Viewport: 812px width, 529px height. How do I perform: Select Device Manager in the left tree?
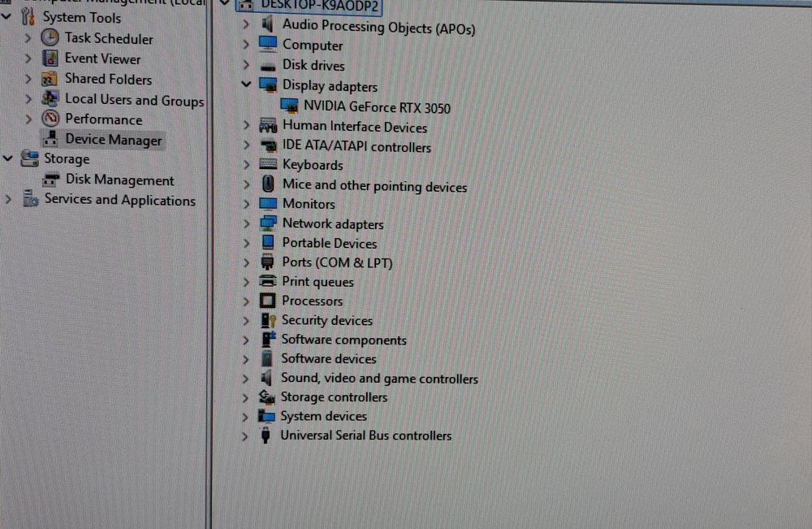click(x=114, y=140)
